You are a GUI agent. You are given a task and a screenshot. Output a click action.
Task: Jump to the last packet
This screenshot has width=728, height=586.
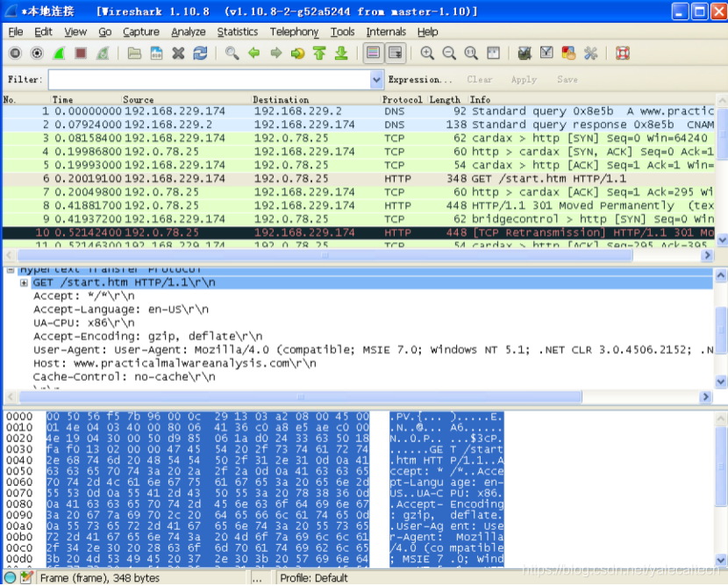coord(341,53)
